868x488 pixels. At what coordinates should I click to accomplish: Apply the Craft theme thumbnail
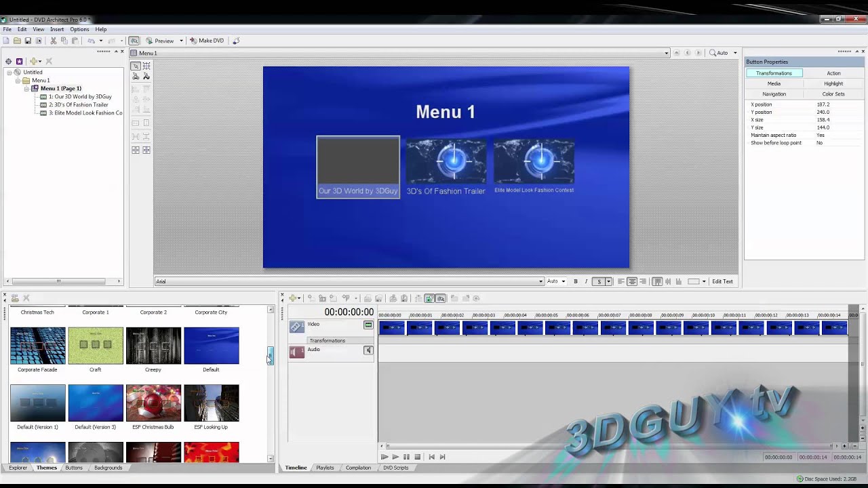tap(96, 346)
